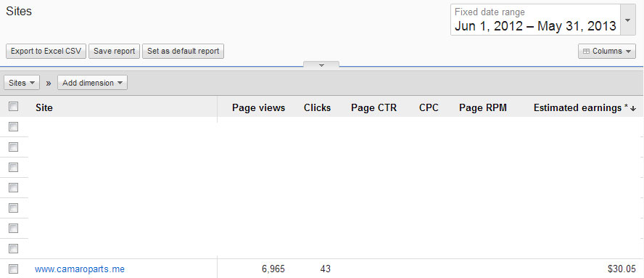
Task: Open the Add dimension dropdown
Action: click(92, 83)
